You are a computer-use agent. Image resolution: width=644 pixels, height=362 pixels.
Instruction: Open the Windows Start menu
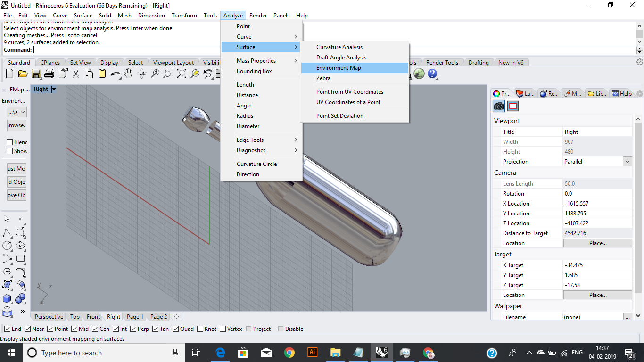coord(11,353)
